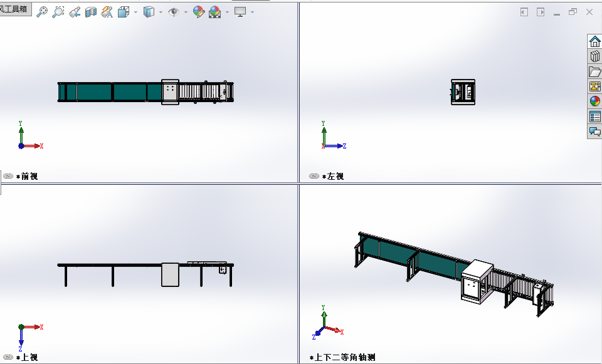The width and height of the screenshot is (602, 364).
Task: Expand the Hide/Show Items dropdown arrow
Action: pos(186,13)
